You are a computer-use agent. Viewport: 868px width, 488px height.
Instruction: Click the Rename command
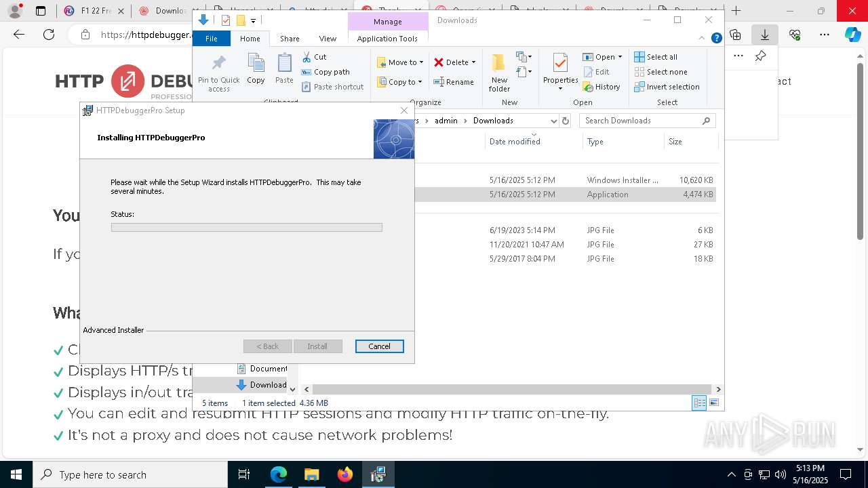454,82
